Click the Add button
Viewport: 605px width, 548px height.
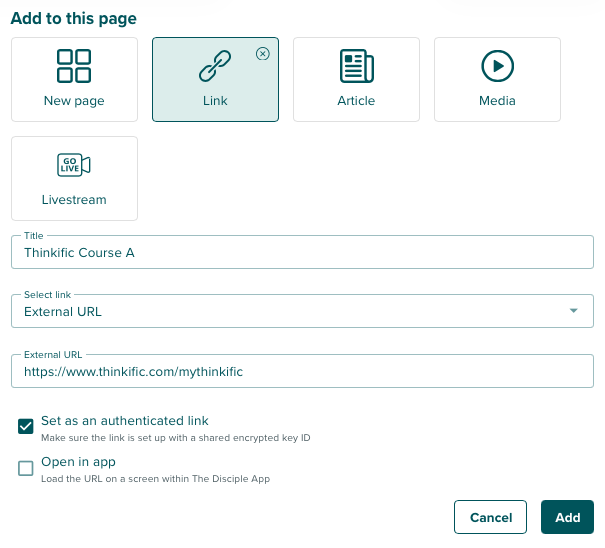567,517
